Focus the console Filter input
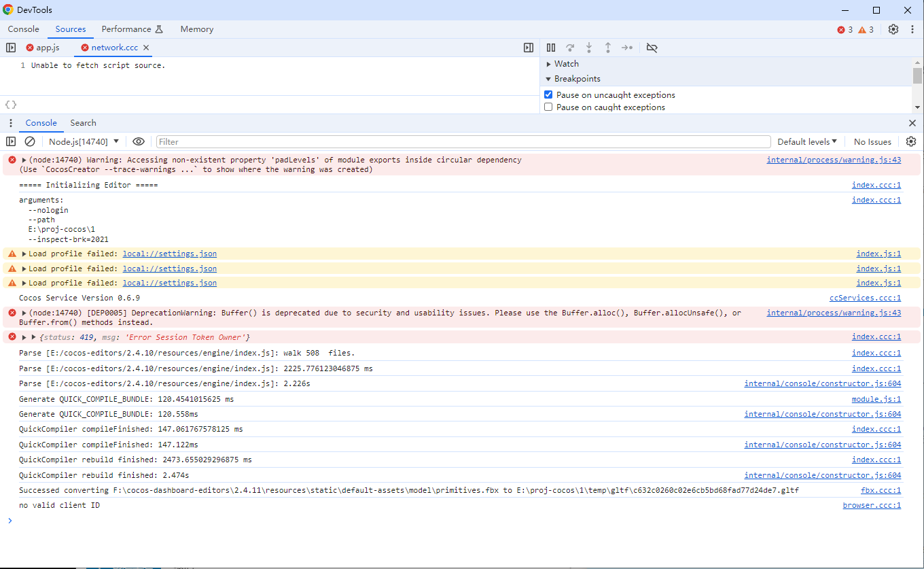The width and height of the screenshot is (924, 569). coord(463,141)
